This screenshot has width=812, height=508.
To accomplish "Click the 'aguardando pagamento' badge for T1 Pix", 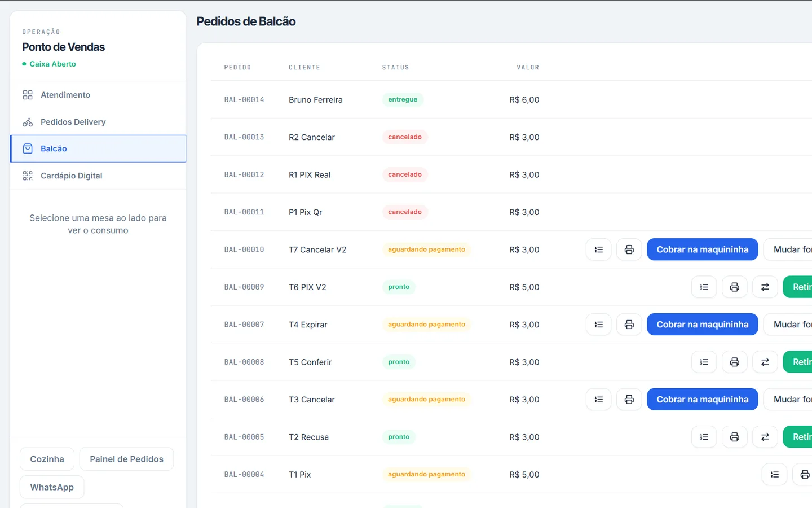I will point(427,474).
